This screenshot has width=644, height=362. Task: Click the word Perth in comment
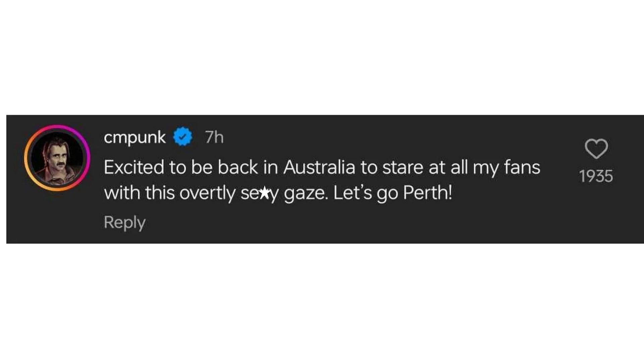click(427, 192)
